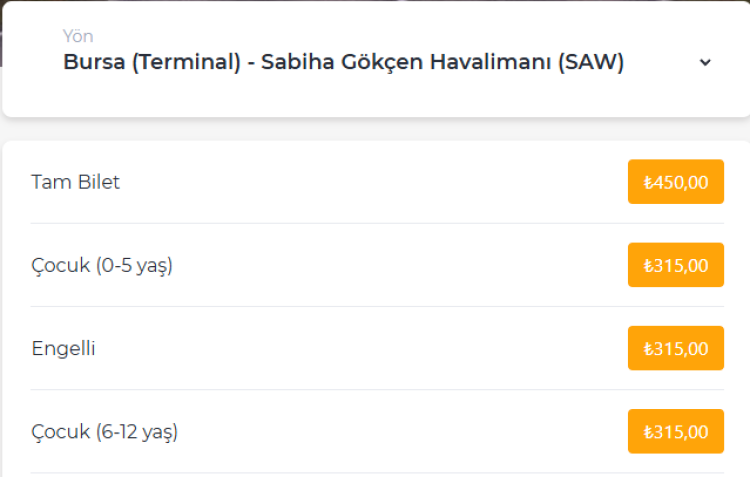The height and width of the screenshot is (477, 750).
Task: Click the Engelli ticket label
Action: 63,349
